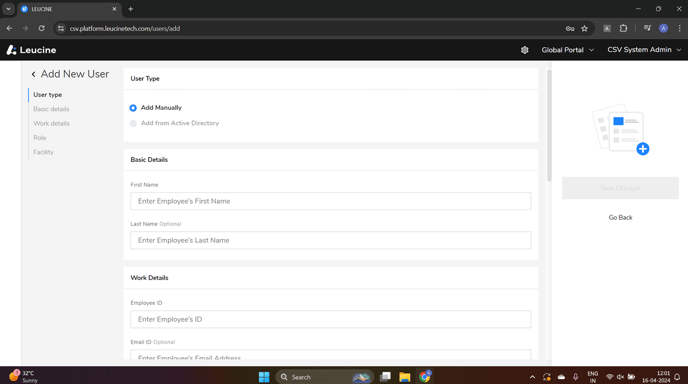
Task: Select Add Manually radio option
Action: tap(133, 108)
